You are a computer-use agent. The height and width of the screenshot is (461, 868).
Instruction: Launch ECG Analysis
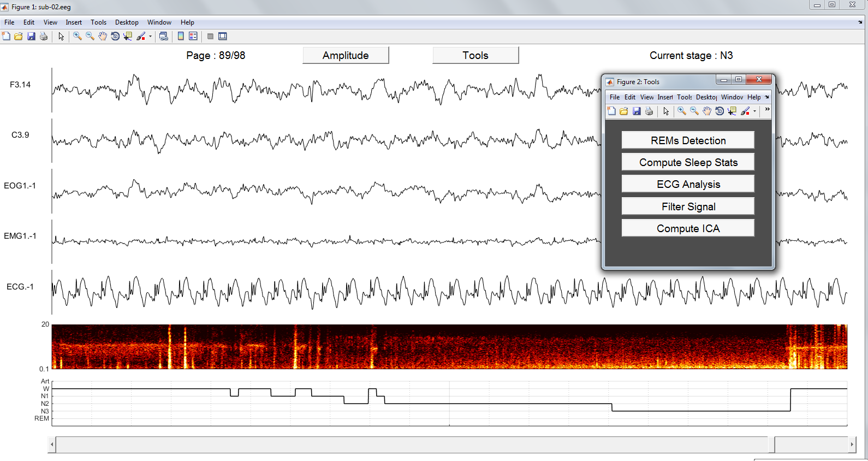(x=688, y=184)
